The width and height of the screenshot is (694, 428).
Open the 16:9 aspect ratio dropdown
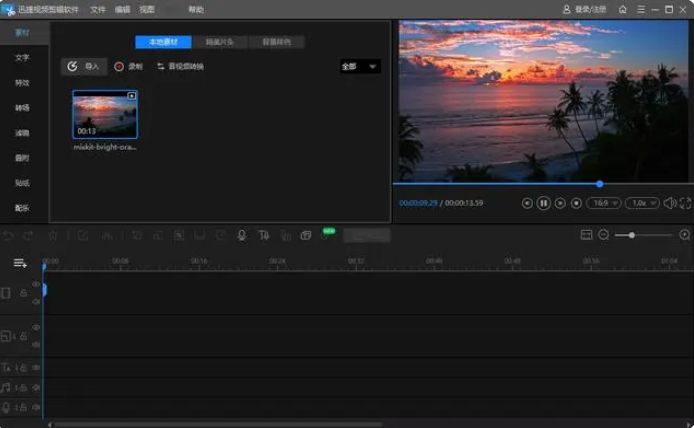[604, 203]
